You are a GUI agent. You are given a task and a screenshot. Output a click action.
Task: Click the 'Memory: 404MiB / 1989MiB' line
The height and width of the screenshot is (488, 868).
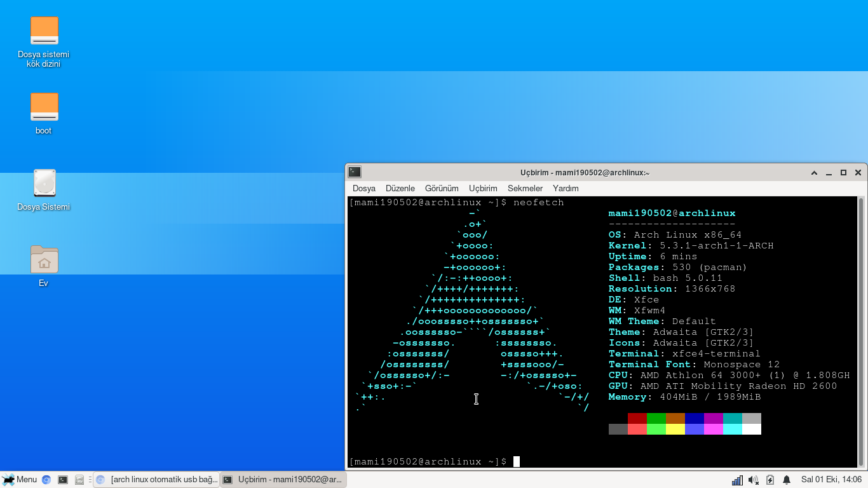[x=685, y=396]
